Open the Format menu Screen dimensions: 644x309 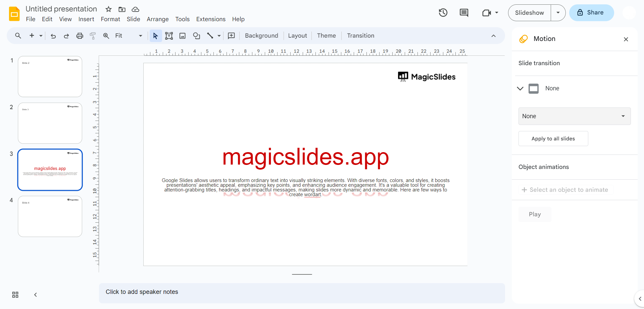point(110,19)
